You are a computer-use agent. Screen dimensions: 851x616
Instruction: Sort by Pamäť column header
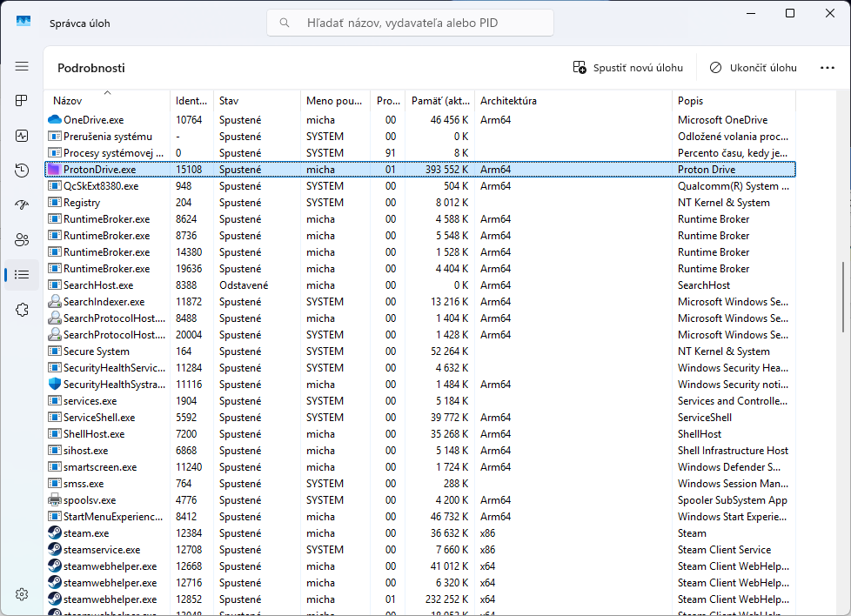pos(440,101)
